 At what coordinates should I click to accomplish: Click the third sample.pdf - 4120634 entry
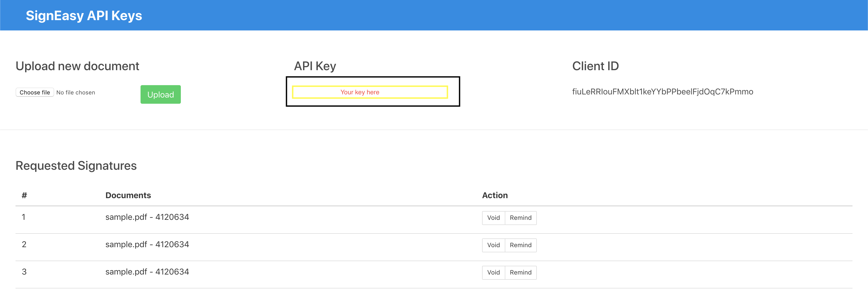click(147, 271)
